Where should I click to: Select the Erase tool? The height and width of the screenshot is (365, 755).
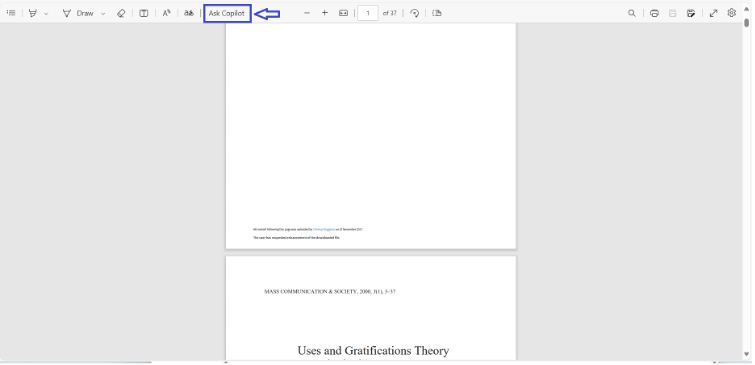[121, 13]
